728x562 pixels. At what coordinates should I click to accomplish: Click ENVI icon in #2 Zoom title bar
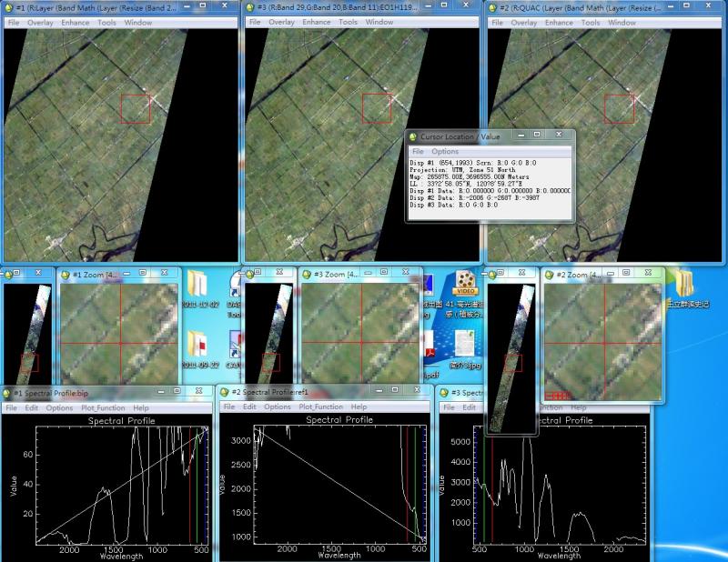(x=549, y=275)
